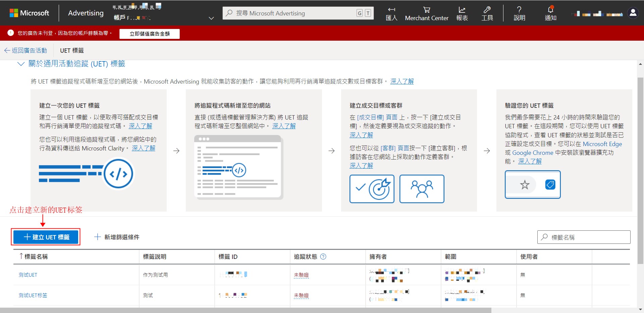Screen dimensions: 644x313
Task: Click 深入了解 link about Microsoft Clarity
Action: tap(143, 148)
